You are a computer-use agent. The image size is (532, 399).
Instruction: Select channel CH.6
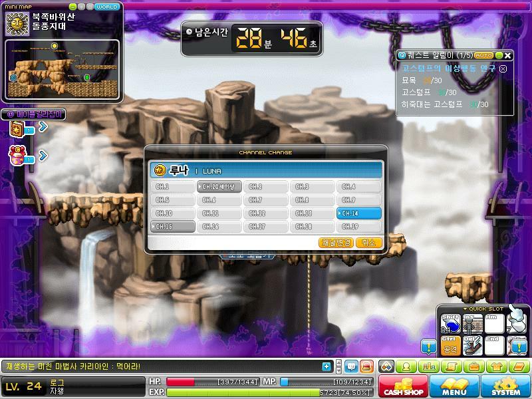point(219,200)
